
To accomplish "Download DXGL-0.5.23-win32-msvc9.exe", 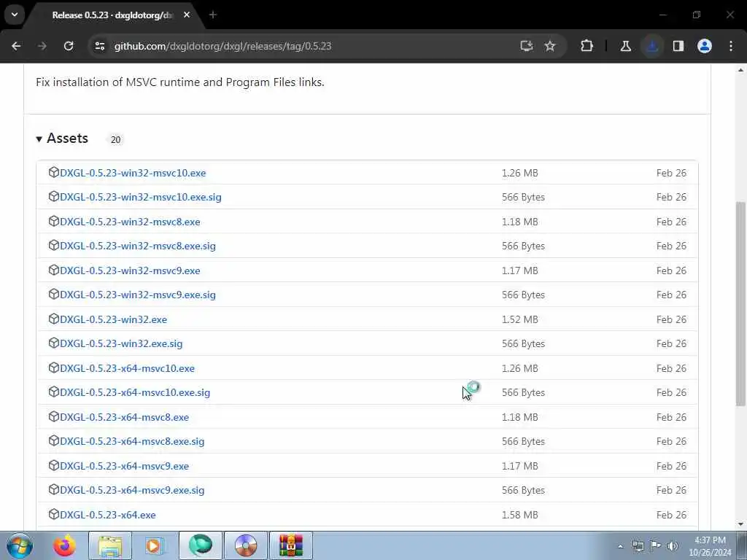I will click(130, 271).
